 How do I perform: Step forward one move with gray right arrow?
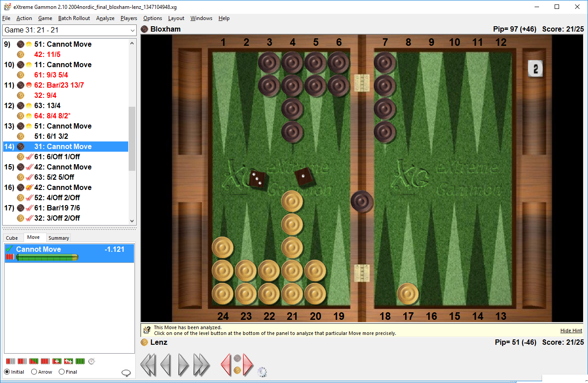183,365
